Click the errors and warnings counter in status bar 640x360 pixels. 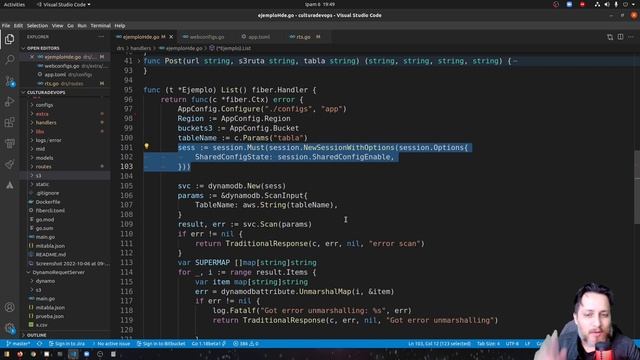(x=246, y=344)
